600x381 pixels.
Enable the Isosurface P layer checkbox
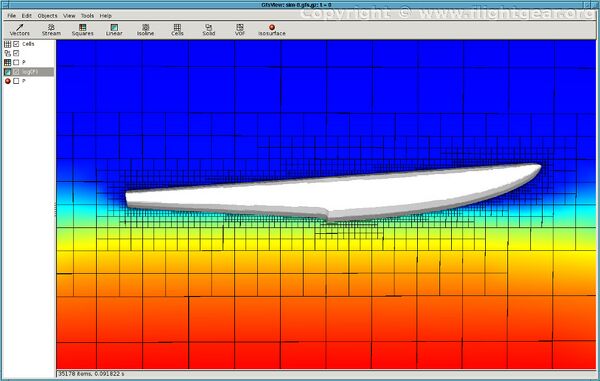click(16, 81)
